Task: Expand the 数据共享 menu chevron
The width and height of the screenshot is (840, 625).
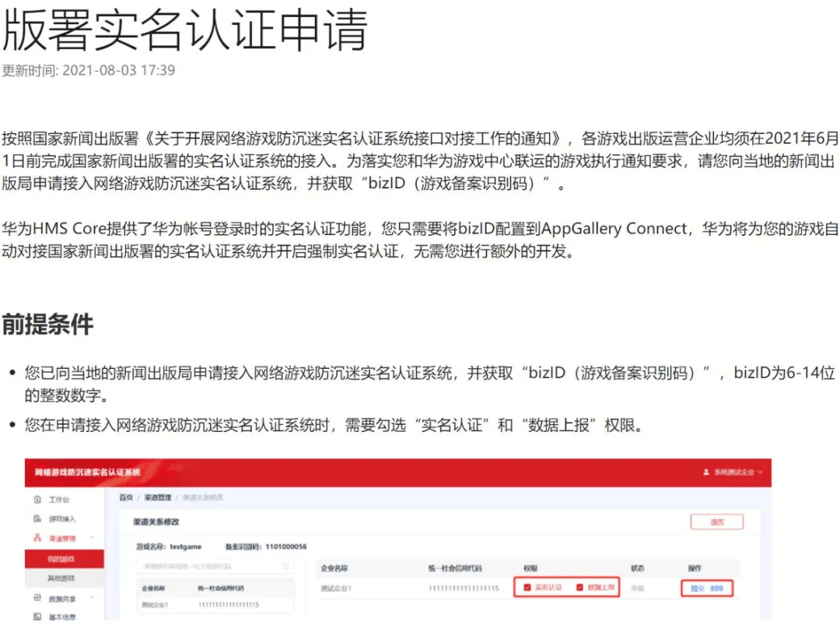Action: click(x=92, y=598)
